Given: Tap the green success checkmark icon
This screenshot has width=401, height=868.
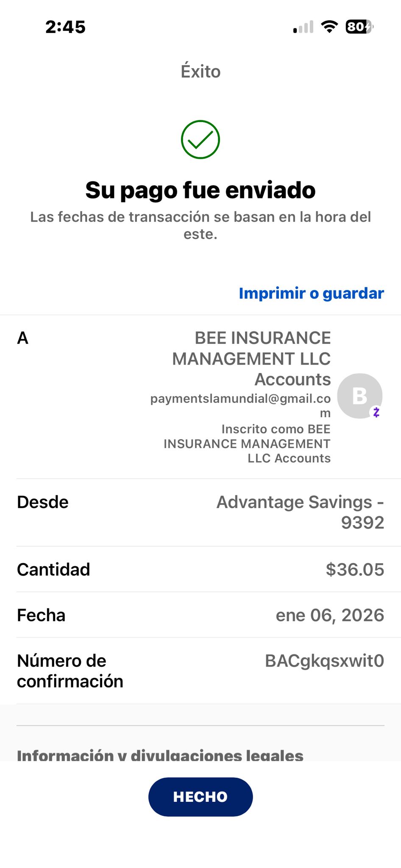Looking at the screenshot, I should [200, 140].
